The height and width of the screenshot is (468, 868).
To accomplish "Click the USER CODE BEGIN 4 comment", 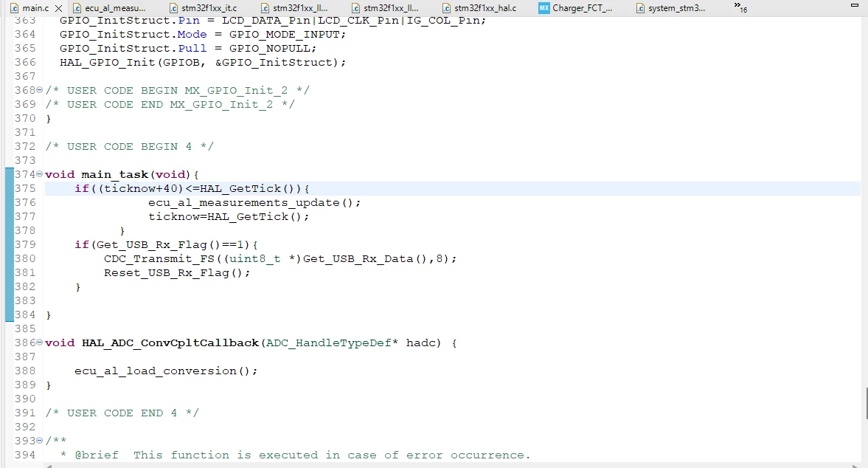I will [x=130, y=147].
